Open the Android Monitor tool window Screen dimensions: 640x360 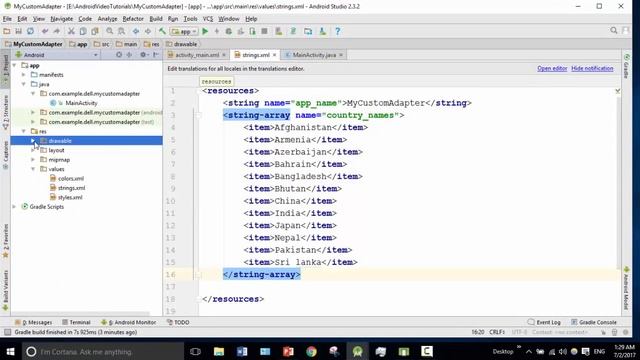129,322
